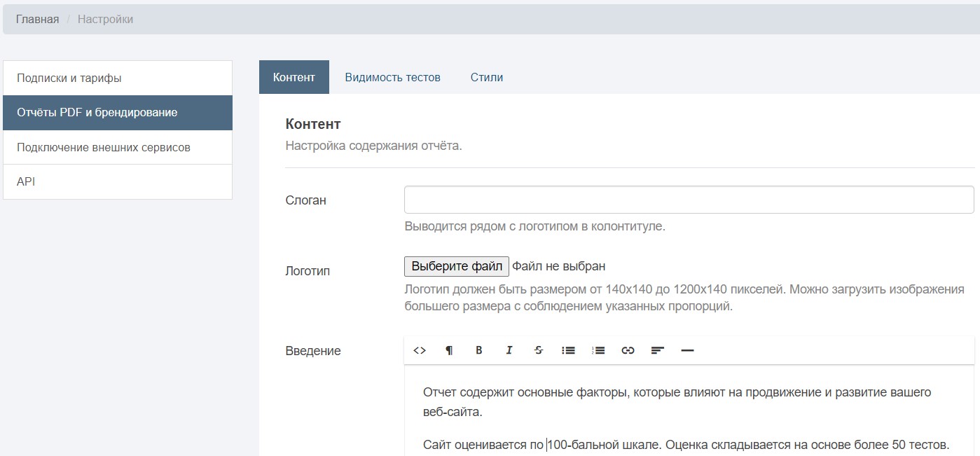Select the Контент tab
Image resolution: width=980 pixels, height=456 pixels.
(x=294, y=77)
